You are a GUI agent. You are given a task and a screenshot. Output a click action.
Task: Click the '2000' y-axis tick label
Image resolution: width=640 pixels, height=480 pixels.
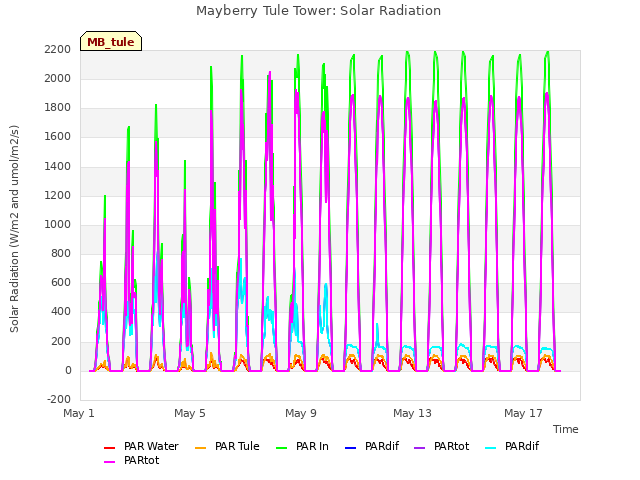point(58,79)
